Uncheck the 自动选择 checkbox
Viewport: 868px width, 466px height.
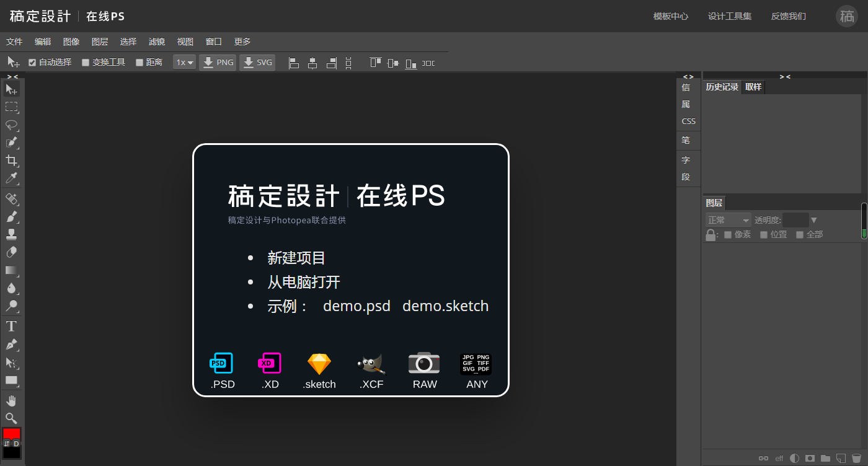click(x=32, y=63)
